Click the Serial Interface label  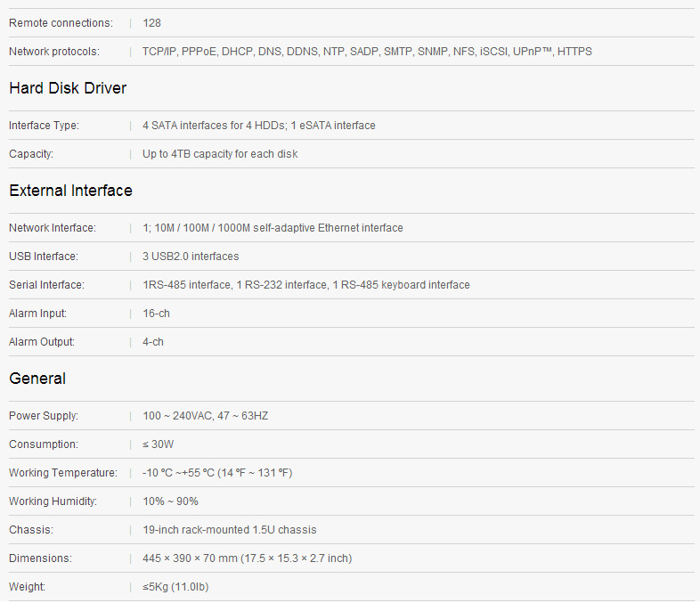click(46, 285)
